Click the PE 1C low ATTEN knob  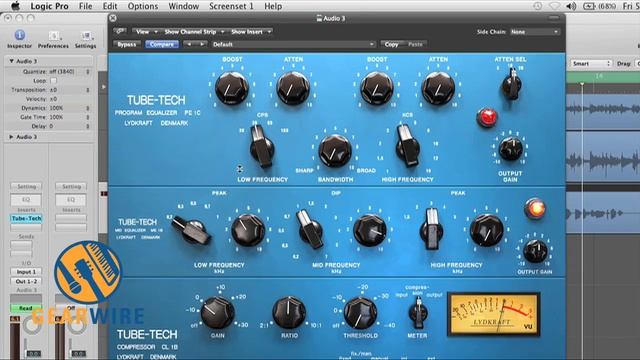[x=293, y=88]
